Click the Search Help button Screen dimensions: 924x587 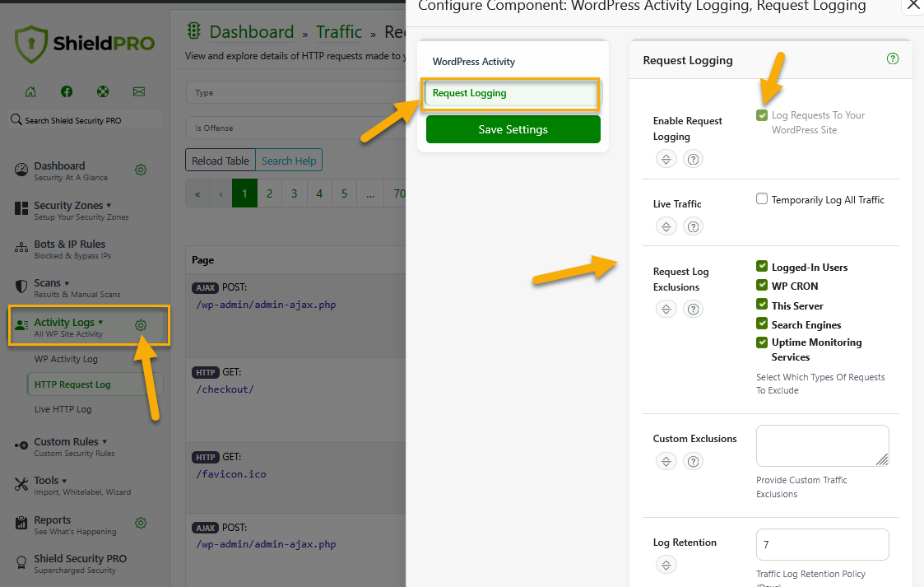click(x=289, y=161)
